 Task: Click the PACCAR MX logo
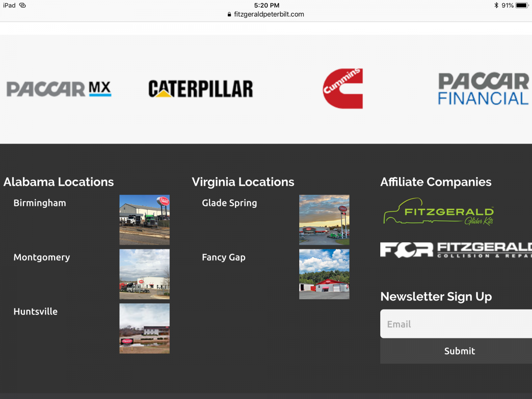coord(59,89)
